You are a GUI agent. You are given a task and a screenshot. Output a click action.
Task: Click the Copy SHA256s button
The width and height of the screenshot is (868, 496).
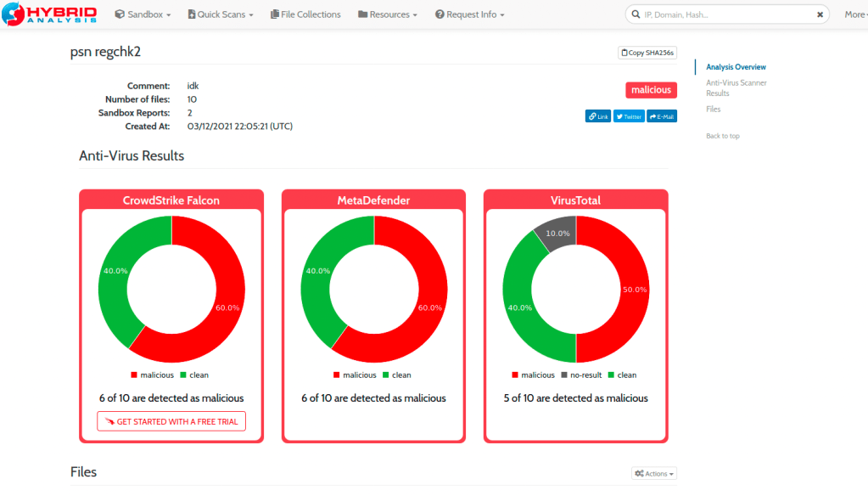[647, 53]
